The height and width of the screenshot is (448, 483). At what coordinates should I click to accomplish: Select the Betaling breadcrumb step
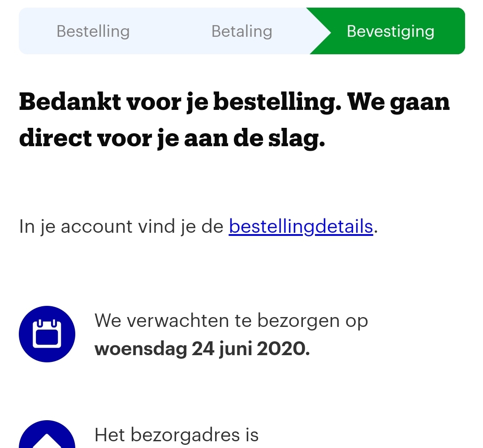coord(241,31)
